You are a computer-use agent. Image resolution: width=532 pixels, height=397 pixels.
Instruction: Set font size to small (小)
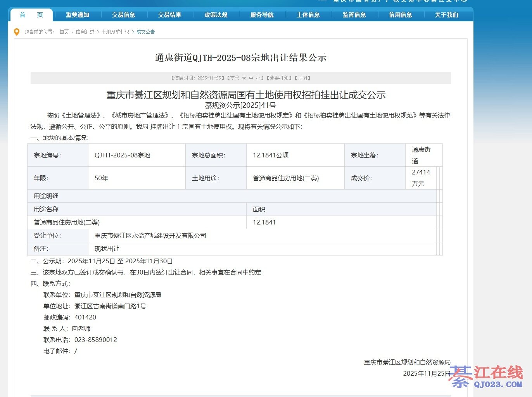pyautogui.click(x=258, y=78)
